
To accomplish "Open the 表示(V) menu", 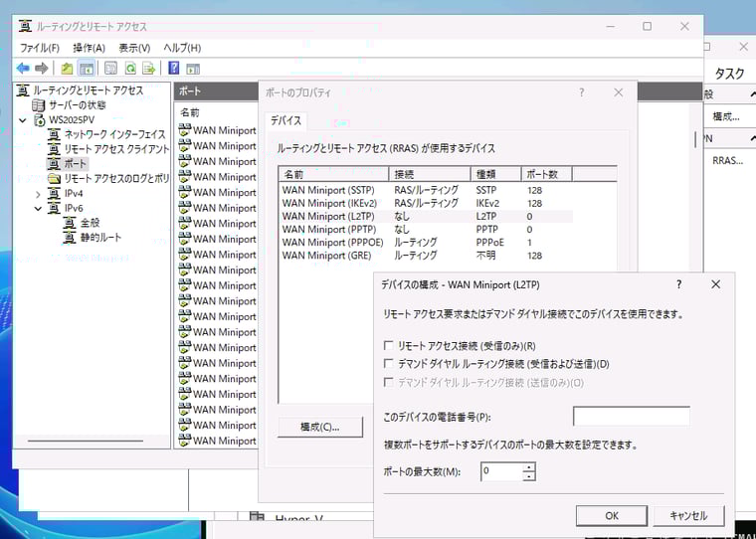I will tap(134, 48).
